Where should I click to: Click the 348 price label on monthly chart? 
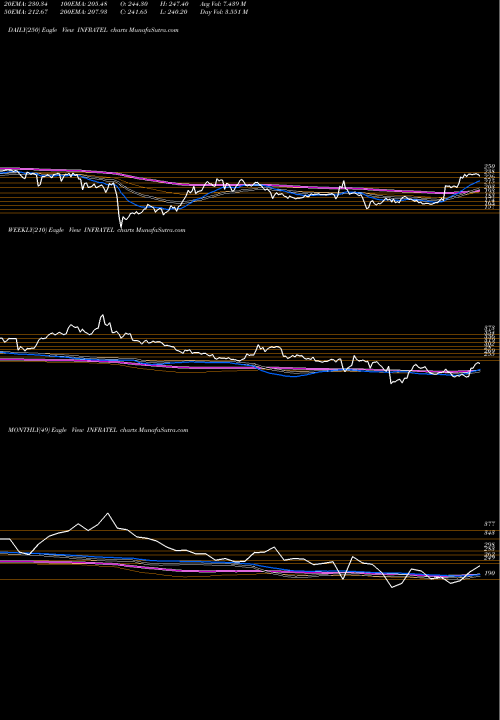pyautogui.click(x=489, y=533)
